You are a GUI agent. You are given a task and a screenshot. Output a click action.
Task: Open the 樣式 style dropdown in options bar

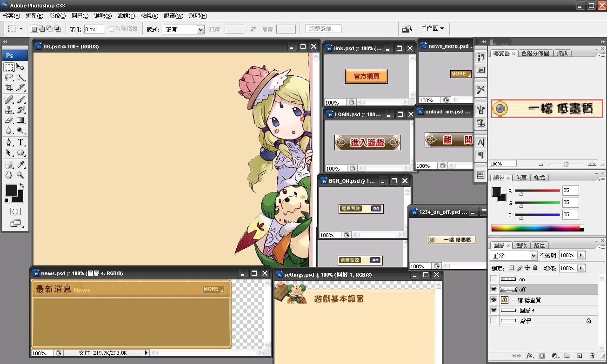tap(184, 29)
